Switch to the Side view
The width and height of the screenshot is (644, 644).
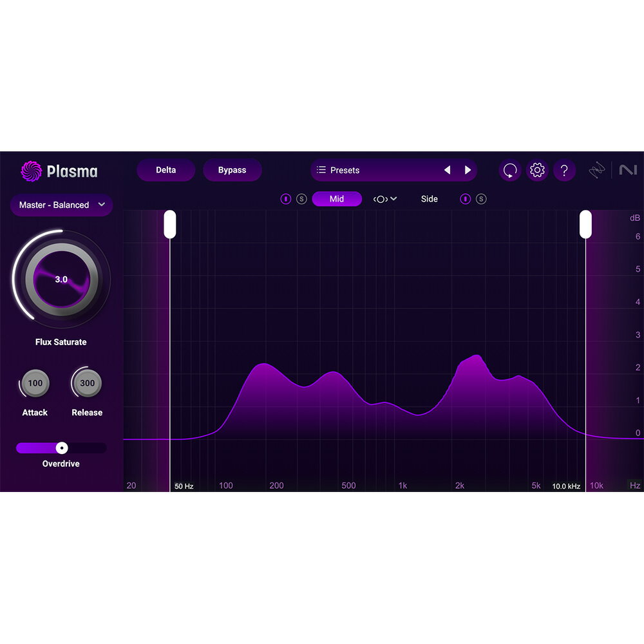click(429, 199)
